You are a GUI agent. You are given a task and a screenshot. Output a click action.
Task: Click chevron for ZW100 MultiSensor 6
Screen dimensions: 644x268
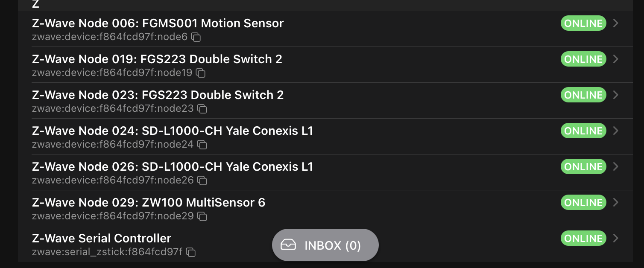[x=615, y=202]
